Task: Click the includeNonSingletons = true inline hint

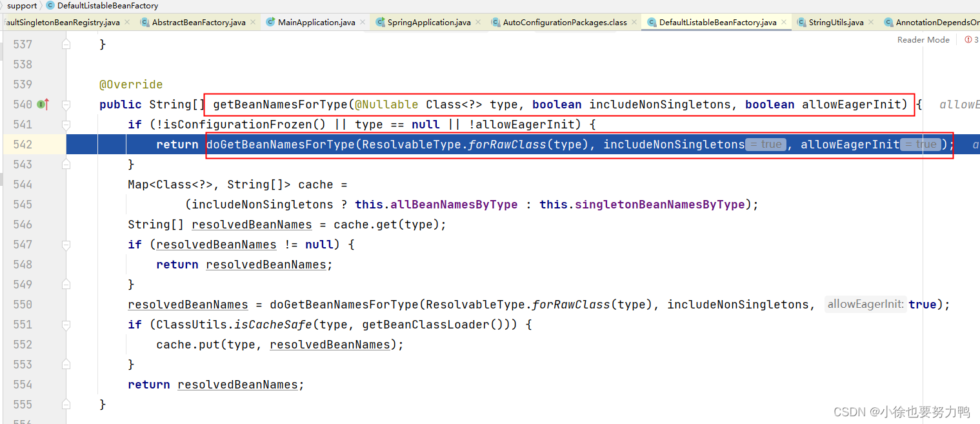Action: pyautogui.click(x=766, y=145)
